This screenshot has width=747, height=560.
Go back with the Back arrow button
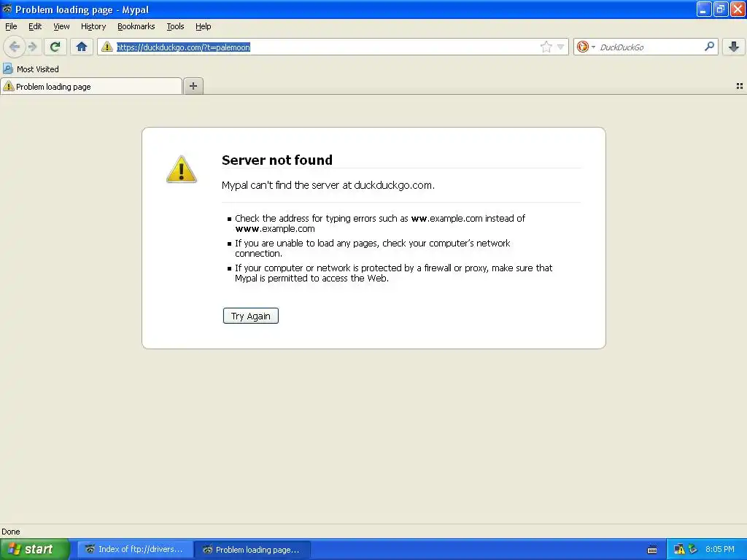click(x=15, y=47)
